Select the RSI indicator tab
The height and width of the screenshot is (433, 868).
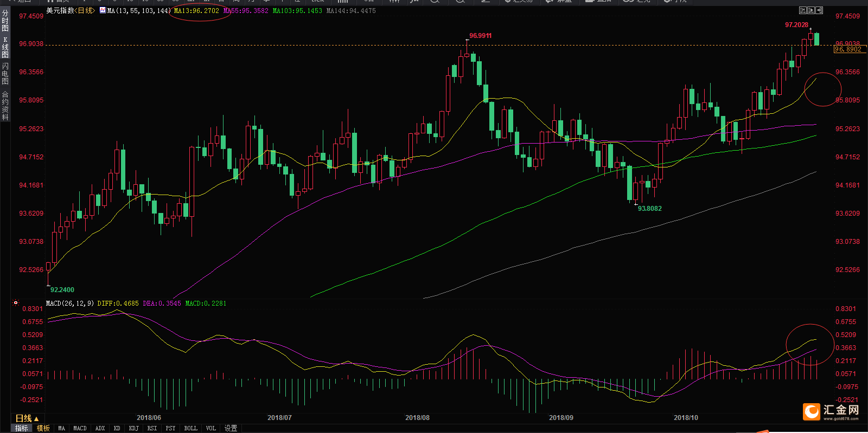pyautogui.click(x=152, y=428)
